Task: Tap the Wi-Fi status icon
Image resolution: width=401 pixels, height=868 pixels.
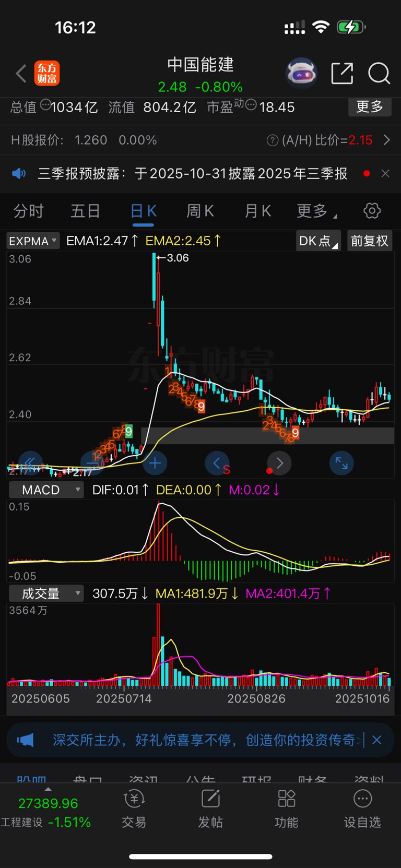Action: (321, 27)
